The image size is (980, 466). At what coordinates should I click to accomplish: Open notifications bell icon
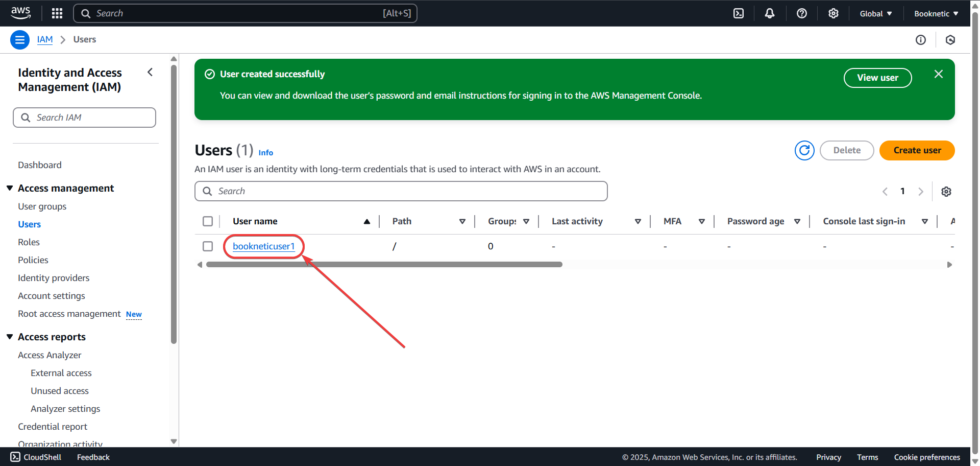770,13
